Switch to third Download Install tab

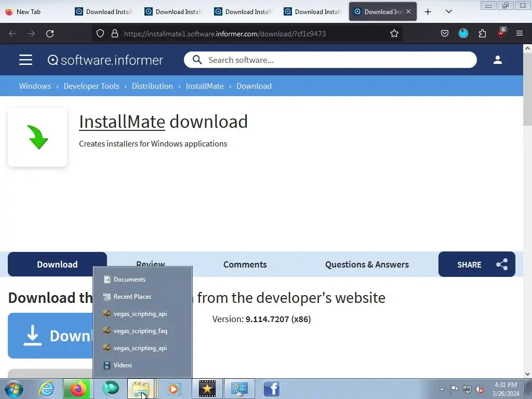click(244, 11)
